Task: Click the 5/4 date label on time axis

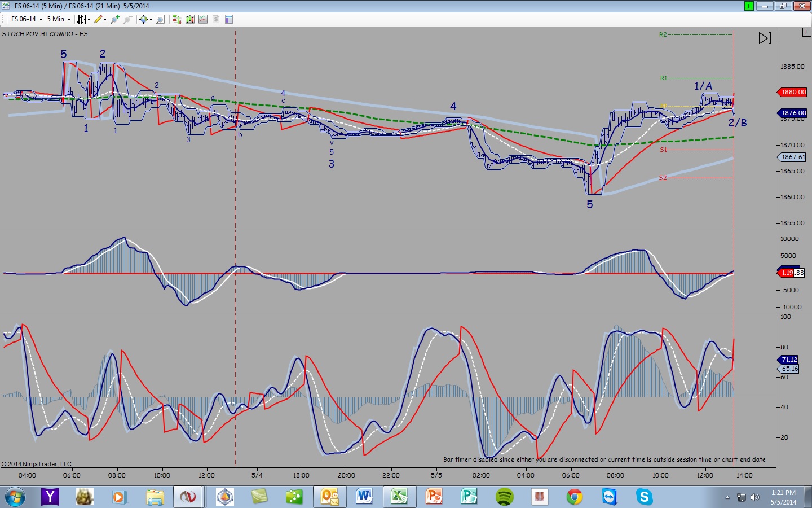Action: pyautogui.click(x=257, y=475)
